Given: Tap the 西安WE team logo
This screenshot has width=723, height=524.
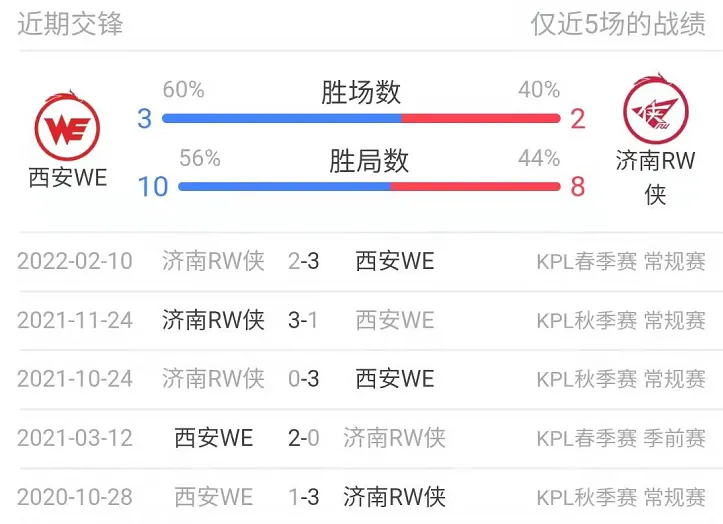Looking at the screenshot, I should coord(67,125).
